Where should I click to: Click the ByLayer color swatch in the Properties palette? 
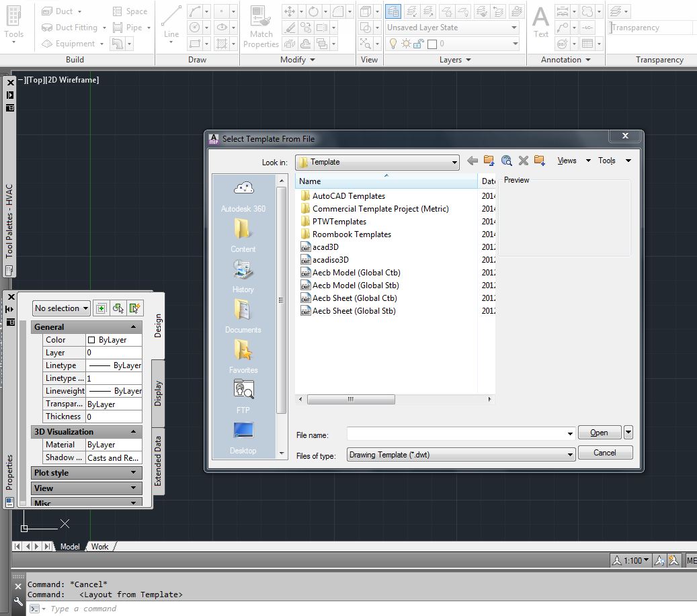[x=91, y=340]
